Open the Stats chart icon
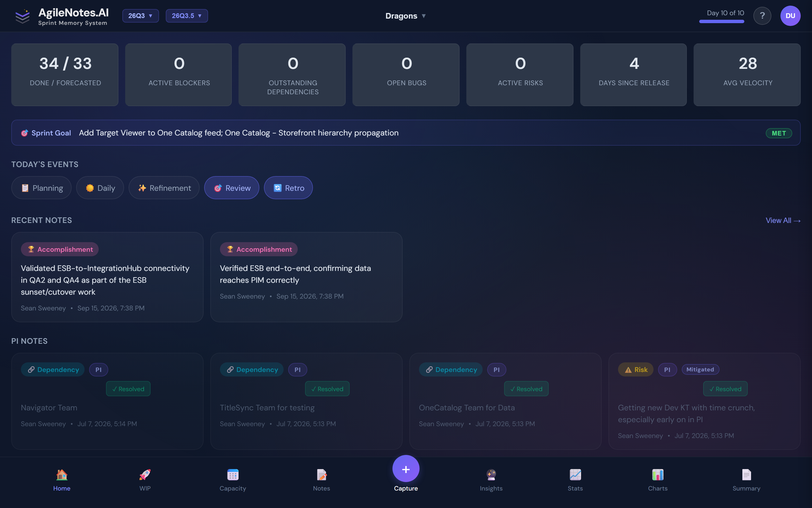812x508 pixels. click(575, 475)
